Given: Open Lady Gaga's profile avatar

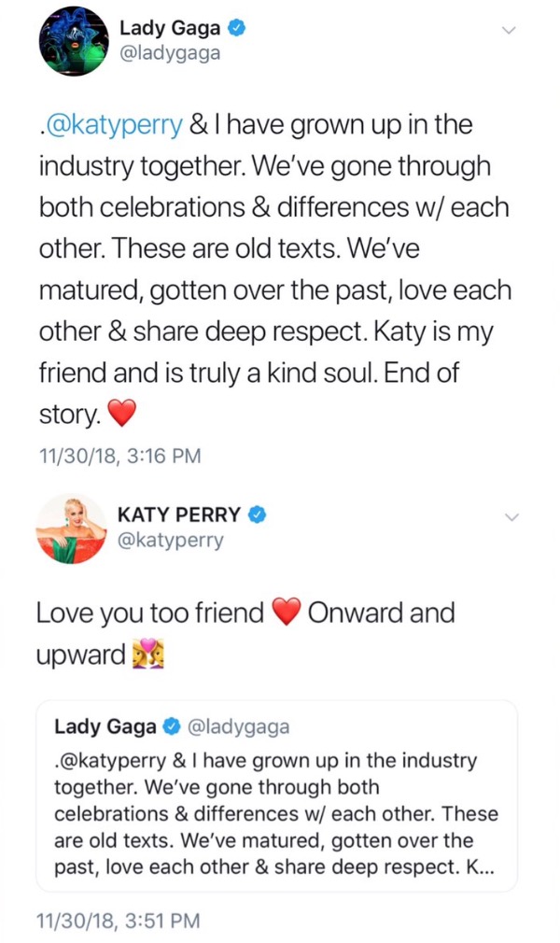Looking at the screenshot, I should pyautogui.click(x=74, y=41).
